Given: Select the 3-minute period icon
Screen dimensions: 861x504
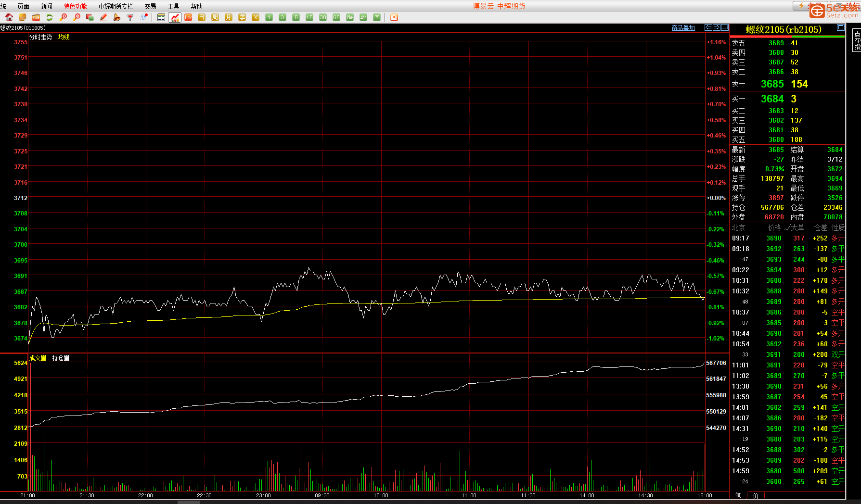Looking at the screenshot, I should pos(283,17).
